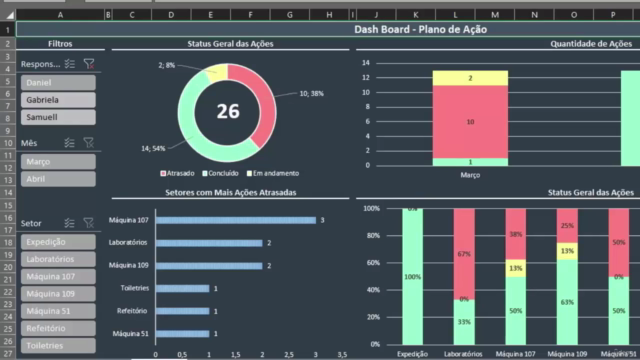Filter by responsible Daniel
Viewport: 640px width, 360px height.
point(58,82)
